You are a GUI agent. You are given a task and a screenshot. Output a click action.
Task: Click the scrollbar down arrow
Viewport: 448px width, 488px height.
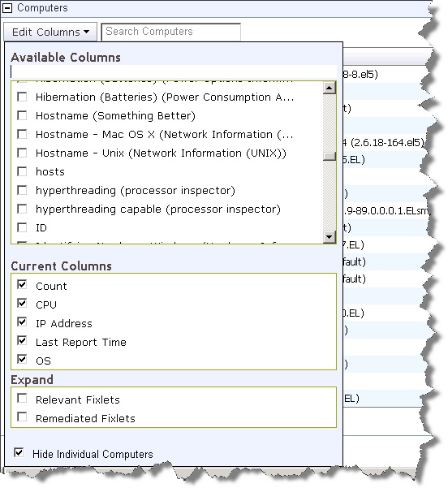pyautogui.click(x=330, y=237)
